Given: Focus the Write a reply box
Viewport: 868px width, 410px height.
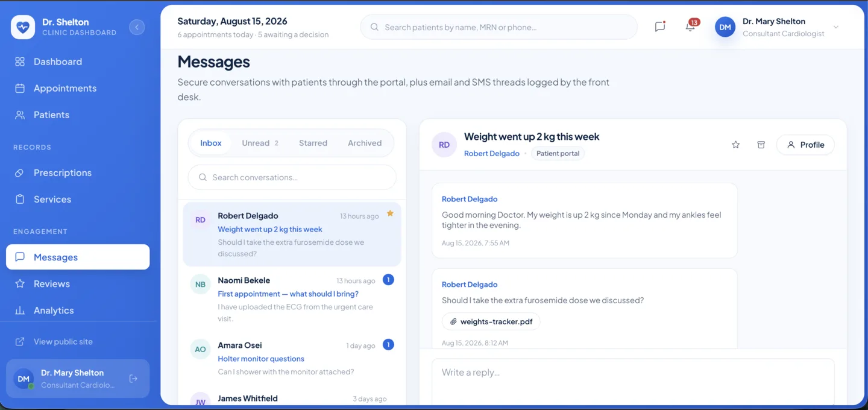Looking at the screenshot, I should coord(633,381).
